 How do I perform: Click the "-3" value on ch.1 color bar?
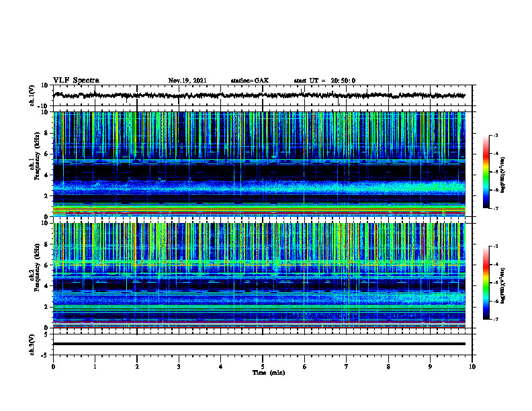point(496,136)
